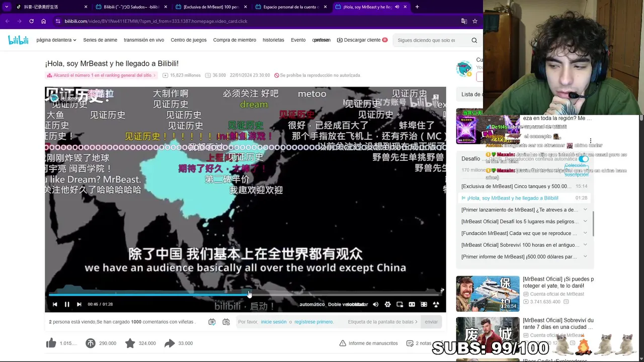
Task: Give coins to the video
Action: (x=91, y=343)
